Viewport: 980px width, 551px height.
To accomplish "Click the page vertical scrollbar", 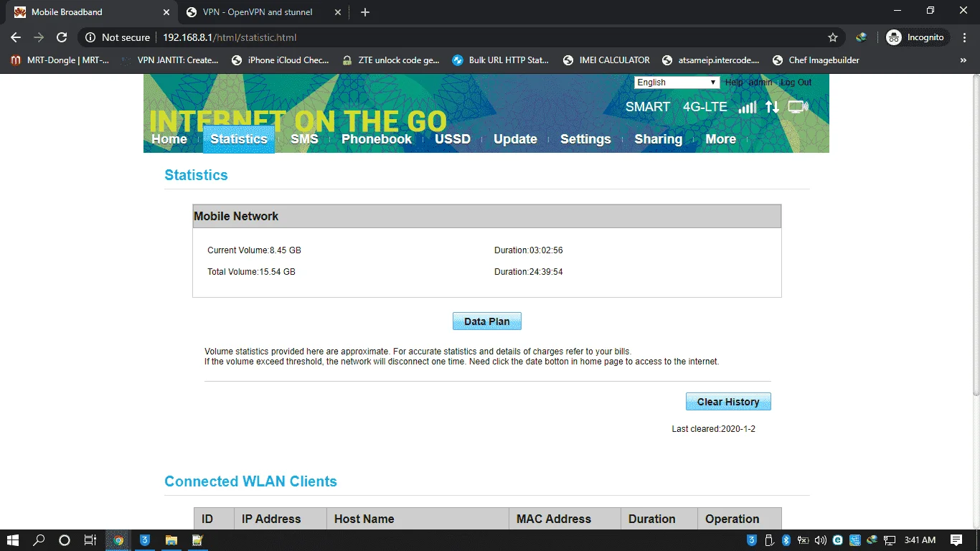I will (x=975, y=237).
